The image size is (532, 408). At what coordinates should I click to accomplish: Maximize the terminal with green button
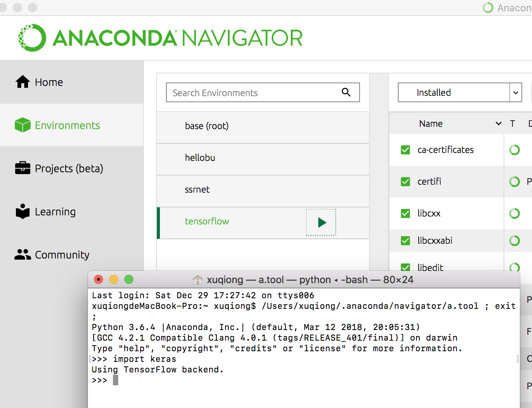click(129, 279)
